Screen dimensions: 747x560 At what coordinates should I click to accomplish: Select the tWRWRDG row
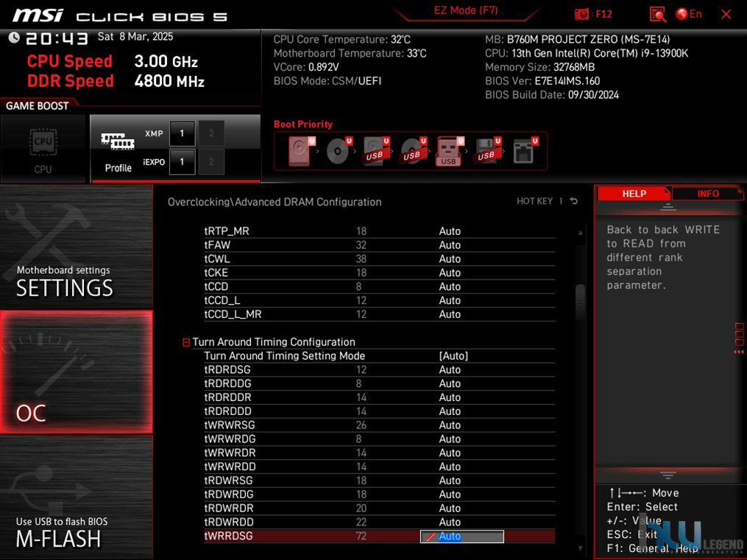(x=380, y=439)
